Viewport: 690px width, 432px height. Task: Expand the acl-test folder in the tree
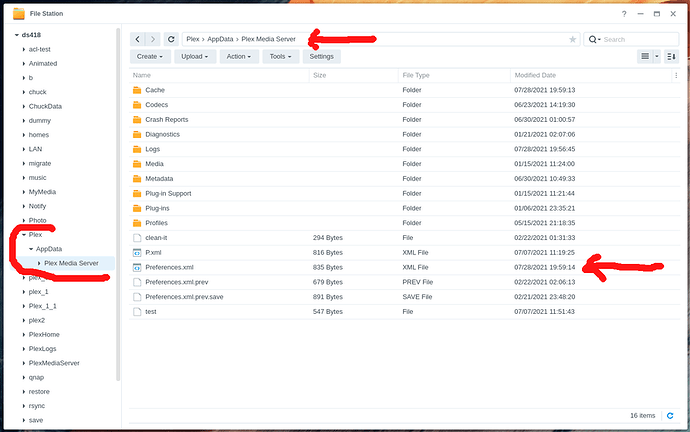pyautogui.click(x=24, y=49)
